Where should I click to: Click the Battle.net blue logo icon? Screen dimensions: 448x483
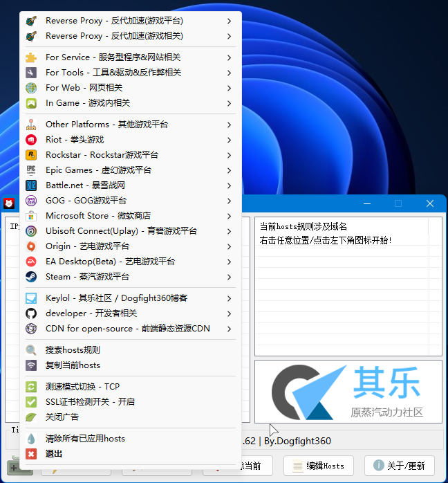pyautogui.click(x=31, y=185)
